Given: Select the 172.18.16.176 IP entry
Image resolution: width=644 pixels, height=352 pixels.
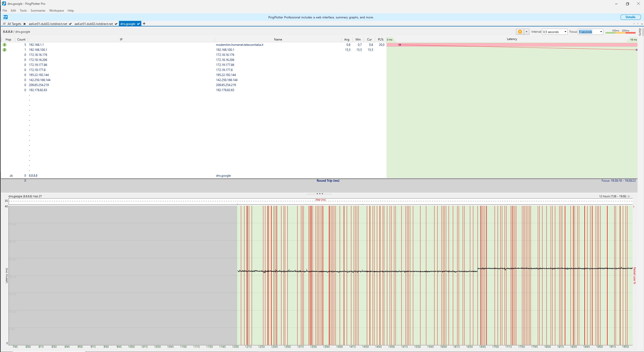Looking at the screenshot, I should pos(38,55).
